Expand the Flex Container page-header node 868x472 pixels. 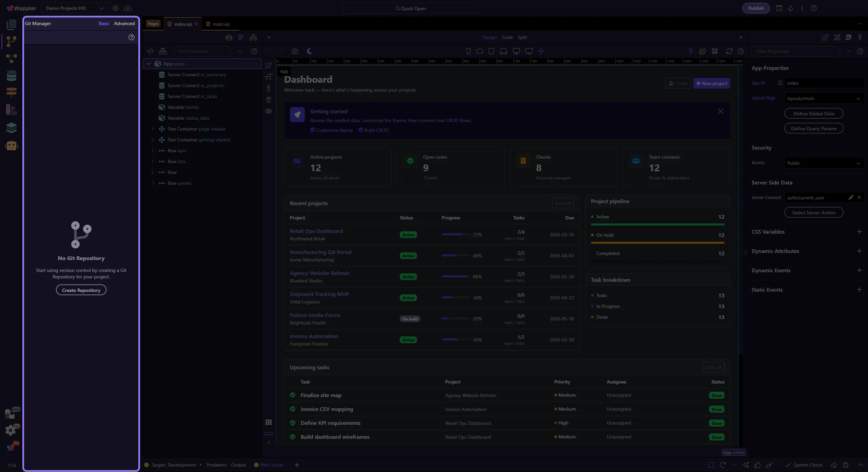click(x=153, y=129)
